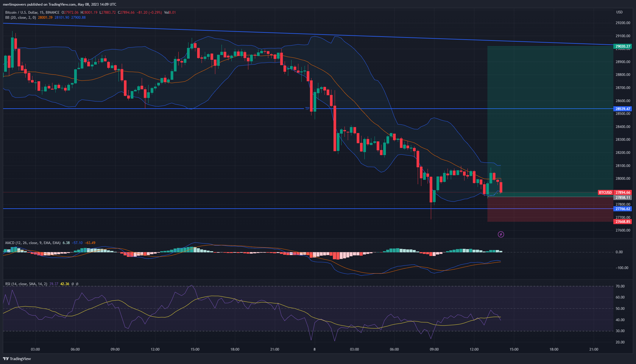636x364 pixels.
Task: Click the open value O27972.06
Action: point(70,13)
